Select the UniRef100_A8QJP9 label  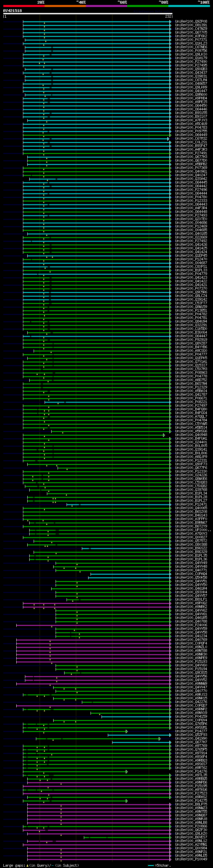(x=191, y=457)
